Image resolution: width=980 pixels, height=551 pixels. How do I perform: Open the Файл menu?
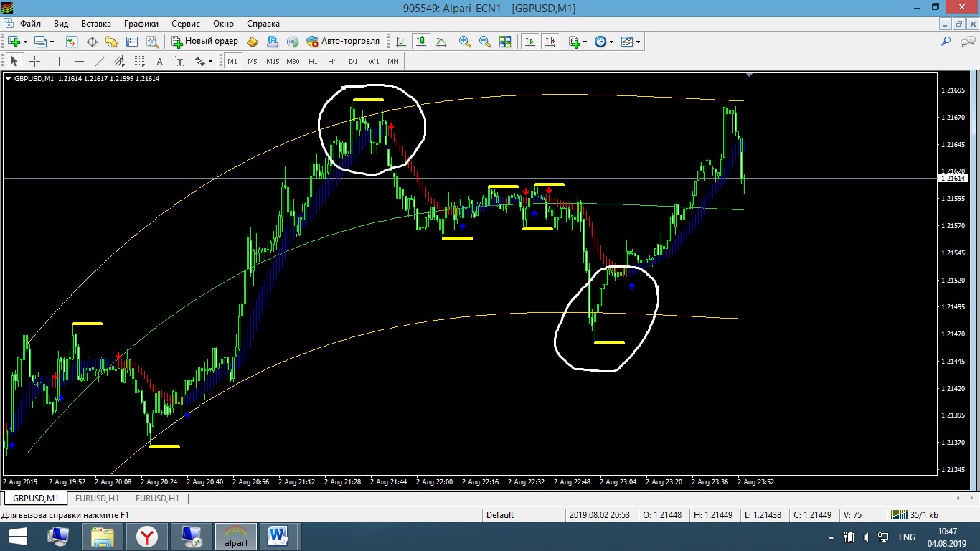[31, 24]
